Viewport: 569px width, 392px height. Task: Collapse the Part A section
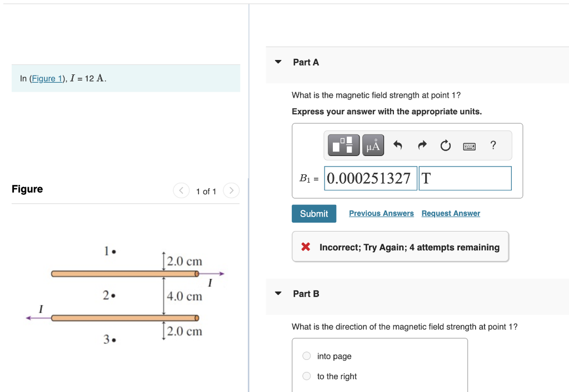[x=278, y=62]
